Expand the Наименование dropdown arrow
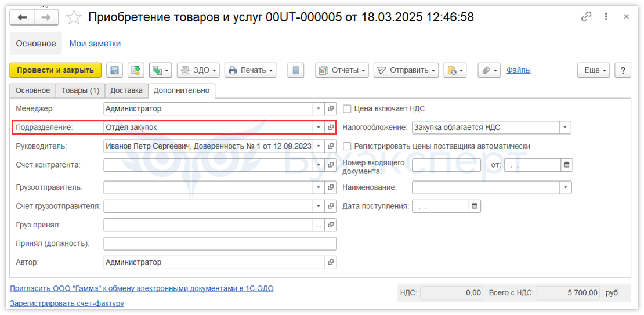 click(565, 187)
